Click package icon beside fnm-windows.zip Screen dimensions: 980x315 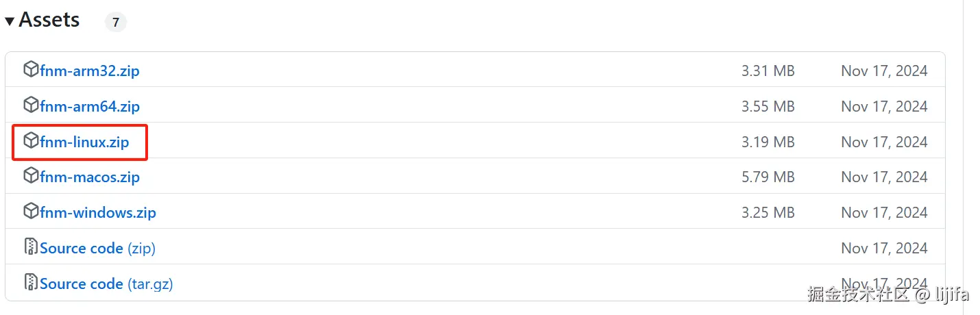click(x=31, y=211)
